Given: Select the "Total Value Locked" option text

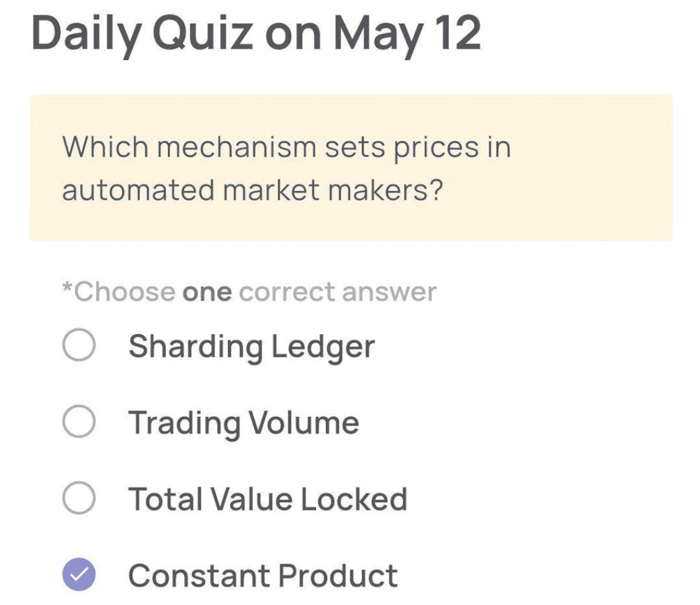Looking at the screenshot, I should click(267, 499).
